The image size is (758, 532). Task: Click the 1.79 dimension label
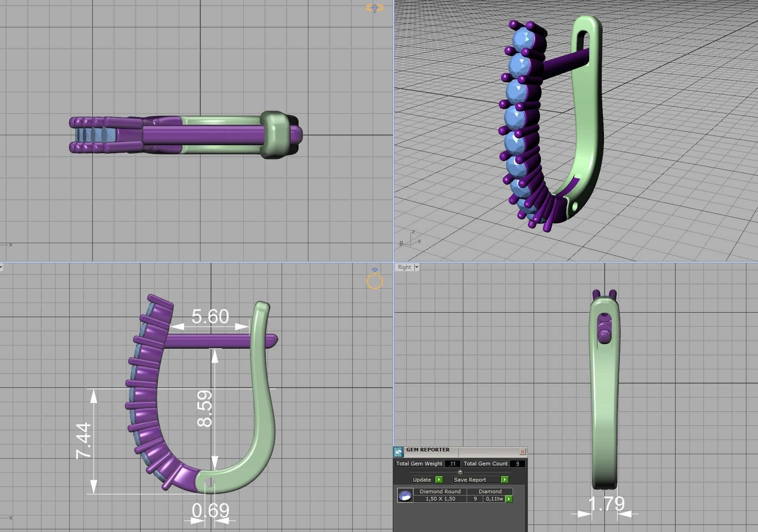click(x=606, y=504)
